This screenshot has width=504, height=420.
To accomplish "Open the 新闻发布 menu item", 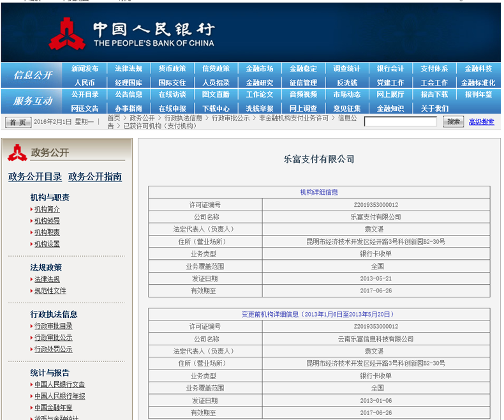I will [85, 68].
